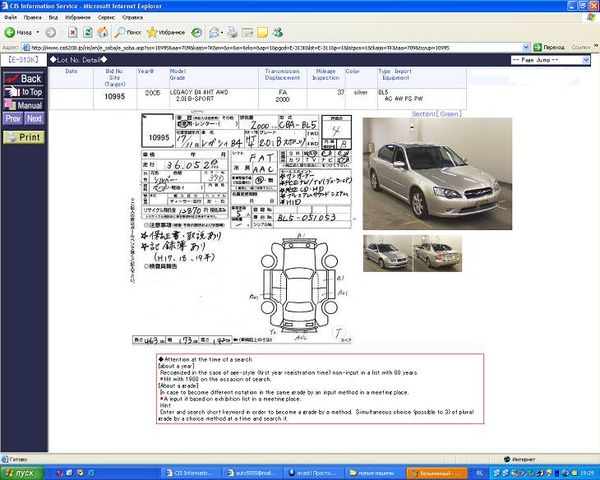Image resolution: width=600 pixels, height=480 pixels.
Task: Expand the address bar dropdown arrow
Action: pyautogui.click(x=526, y=47)
